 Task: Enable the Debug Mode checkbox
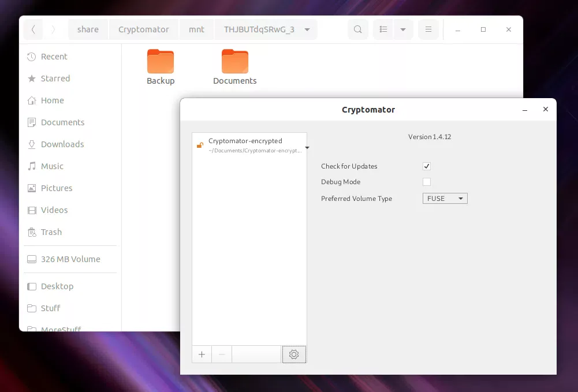tap(427, 182)
